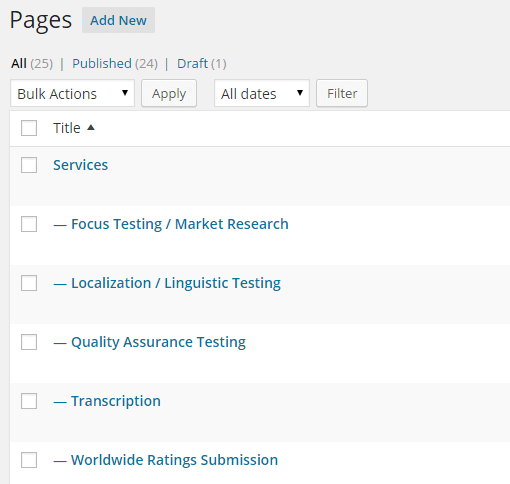Filter by Published pages
The image size is (510, 484).
pyautogui.click(x=102, y=63)
